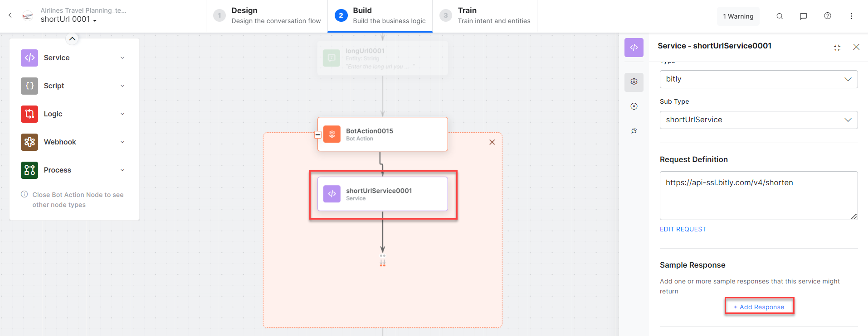868x336 pixels.
Task: Switch to the Design tab
Action: coord(267,16)
